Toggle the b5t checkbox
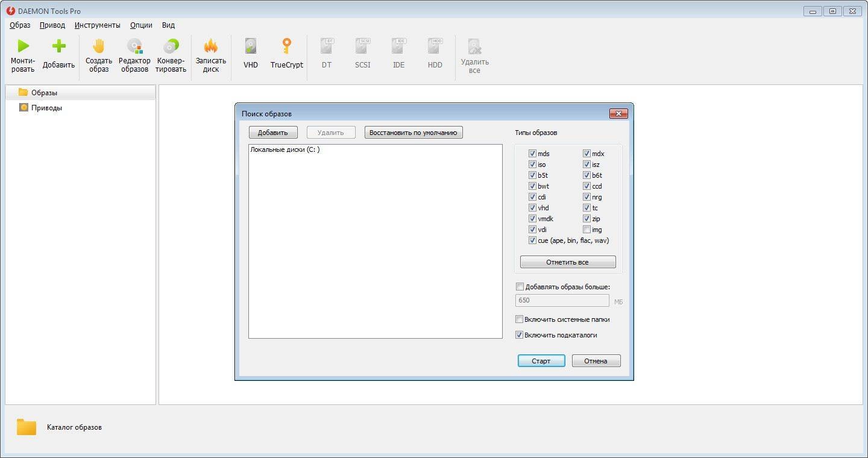 coord(532,175)
